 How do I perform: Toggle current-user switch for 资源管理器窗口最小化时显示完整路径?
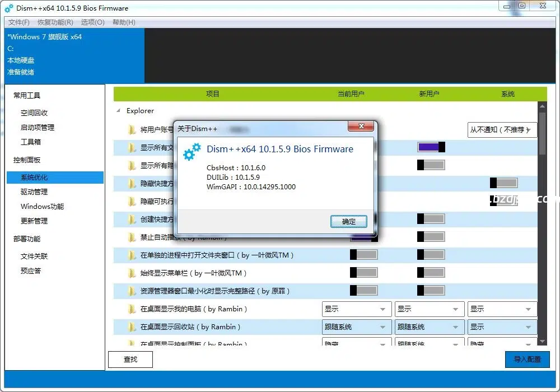click(364, 290)
